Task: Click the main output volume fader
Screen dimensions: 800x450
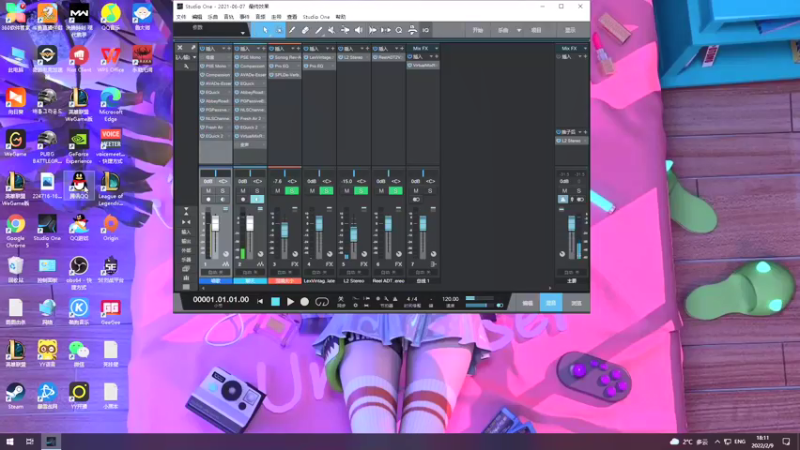Action: [x=571, y=224]
